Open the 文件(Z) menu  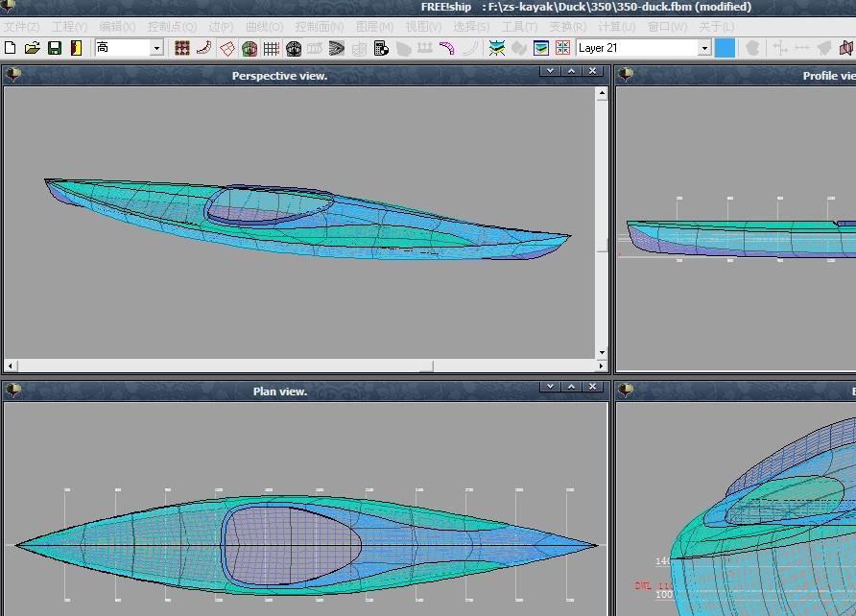(x=21, y=27)
